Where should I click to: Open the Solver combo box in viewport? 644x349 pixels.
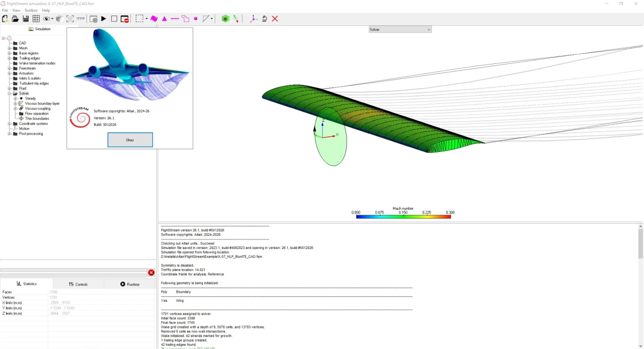[400, 30]
